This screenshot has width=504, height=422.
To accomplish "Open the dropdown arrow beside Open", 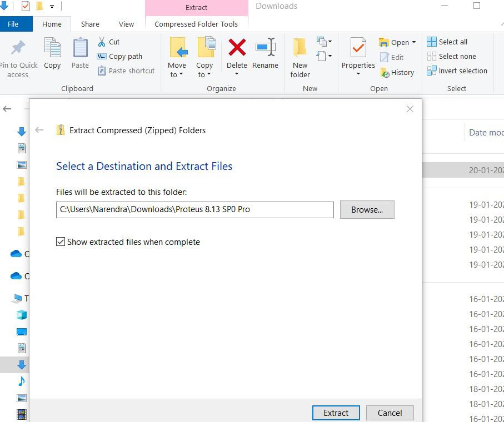I will click(414, 43).
